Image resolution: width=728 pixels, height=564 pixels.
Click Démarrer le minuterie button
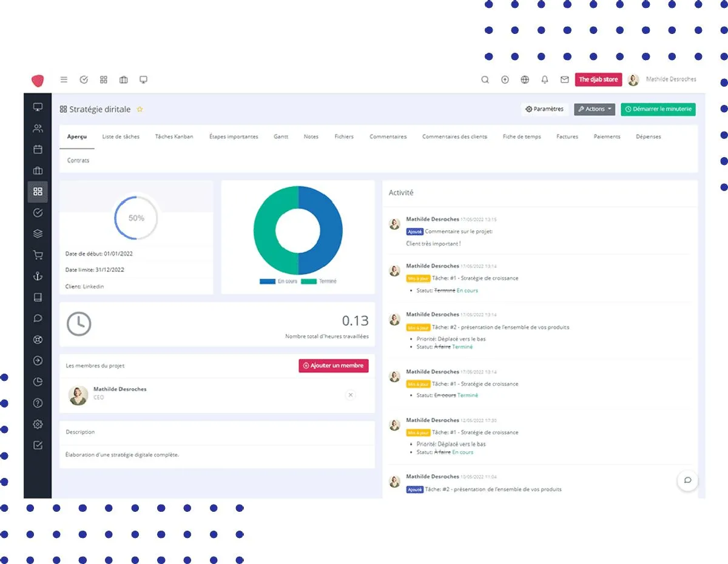[658, 109]
